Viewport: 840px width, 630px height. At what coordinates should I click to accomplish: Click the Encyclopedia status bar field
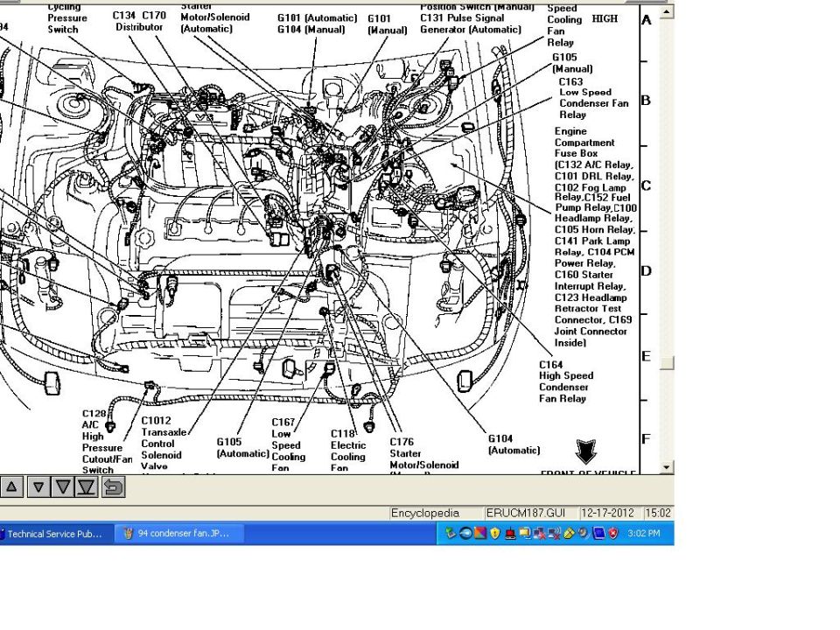click(x=435, y=514)
